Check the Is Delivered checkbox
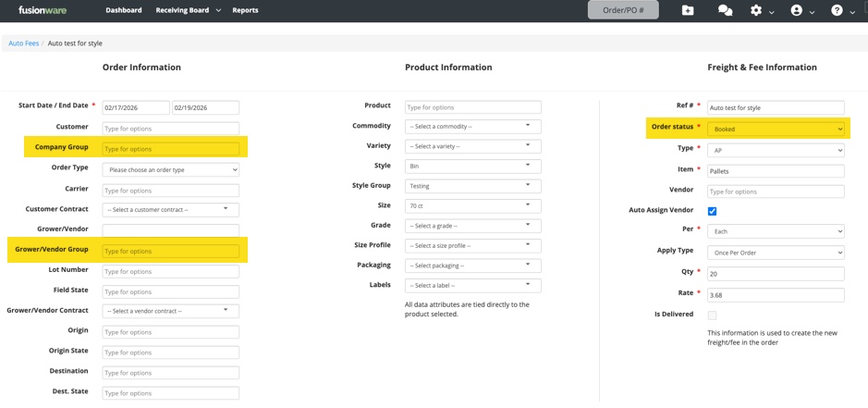868x408 pixels. 712,315
